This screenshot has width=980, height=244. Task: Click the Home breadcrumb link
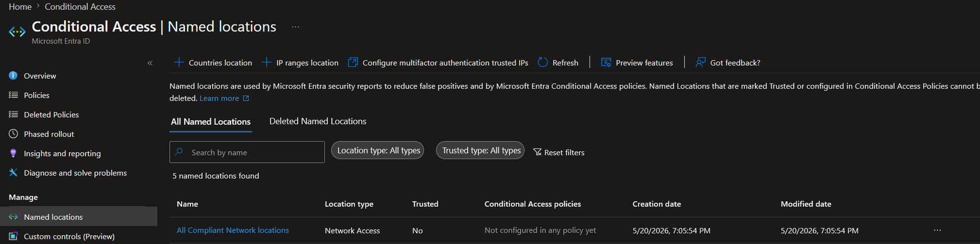pos(20,7)
